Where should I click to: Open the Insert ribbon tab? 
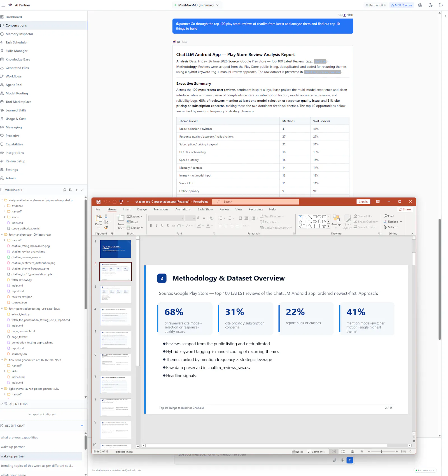click(x=127, y=209)
